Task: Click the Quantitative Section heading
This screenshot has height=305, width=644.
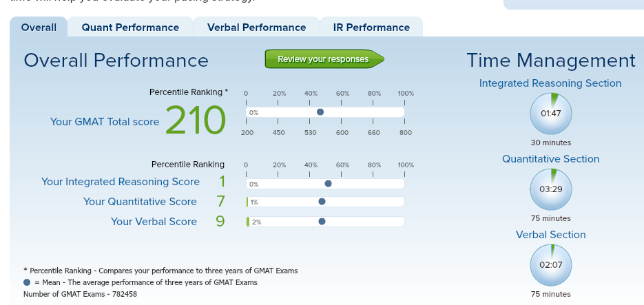Action: (551, 159)
